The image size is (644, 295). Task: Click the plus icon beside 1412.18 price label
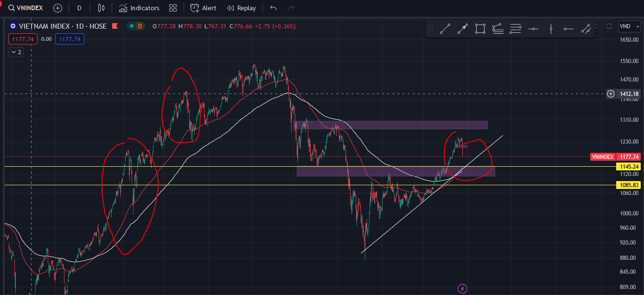(x=611, y=94)
